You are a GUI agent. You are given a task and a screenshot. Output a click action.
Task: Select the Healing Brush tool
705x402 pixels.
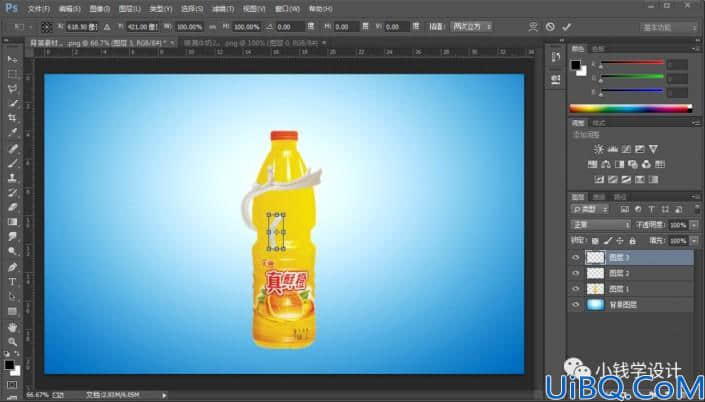12,148
